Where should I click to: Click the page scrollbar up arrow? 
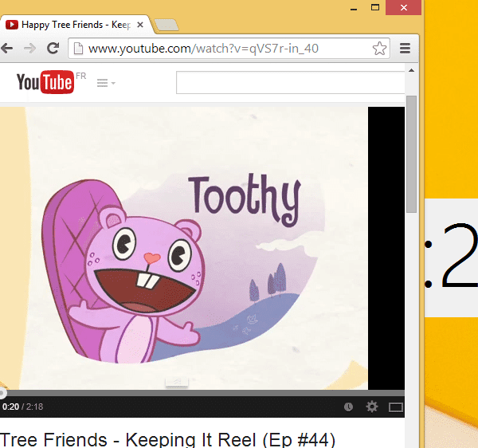click(x=411, y=70)
